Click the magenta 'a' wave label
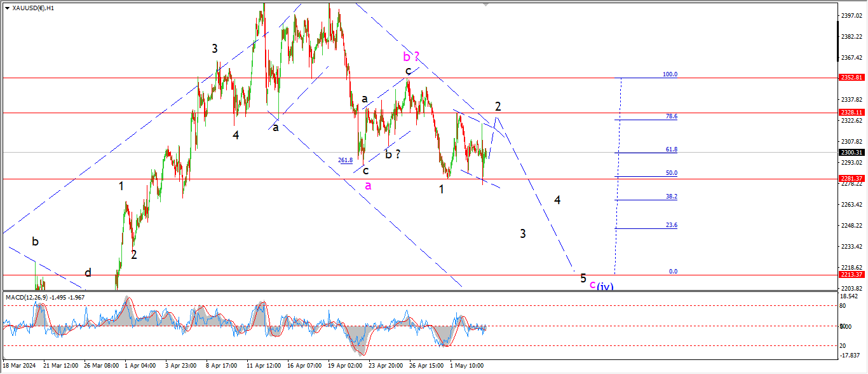This screenshot has width=868, height=374. pos(368,185)
